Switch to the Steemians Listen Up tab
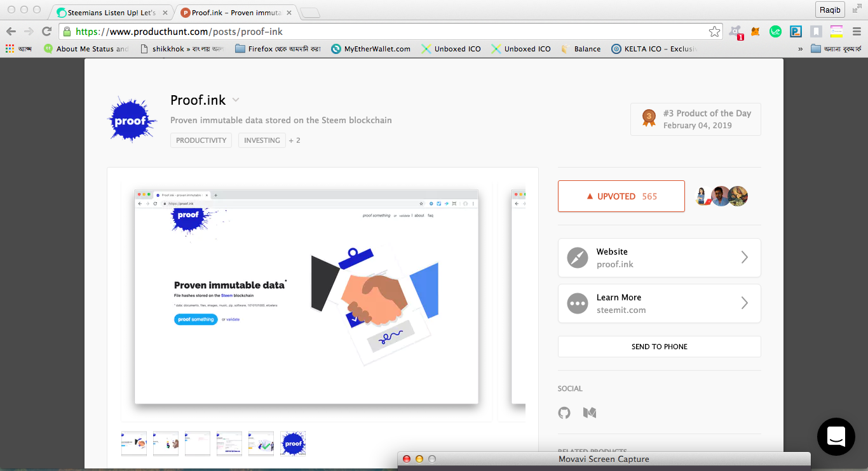Image resolution: width=868 pixels, height=471 pixels. click(x=108, y=11)
